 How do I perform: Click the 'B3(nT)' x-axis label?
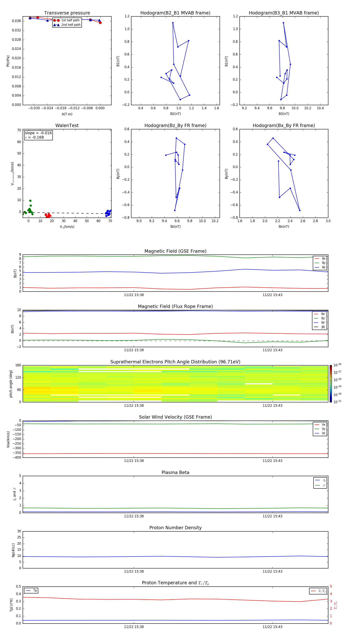click(x=284, y=114)
